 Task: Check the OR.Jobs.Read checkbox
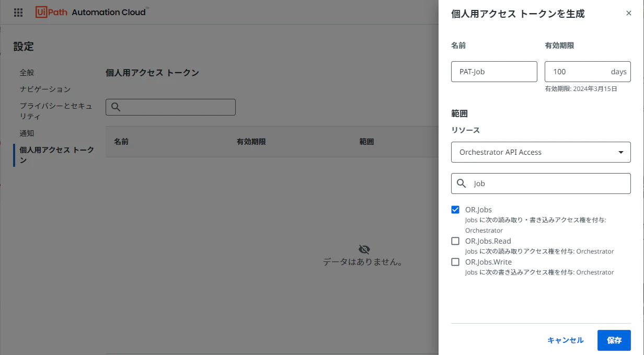(x=455, y=241)
